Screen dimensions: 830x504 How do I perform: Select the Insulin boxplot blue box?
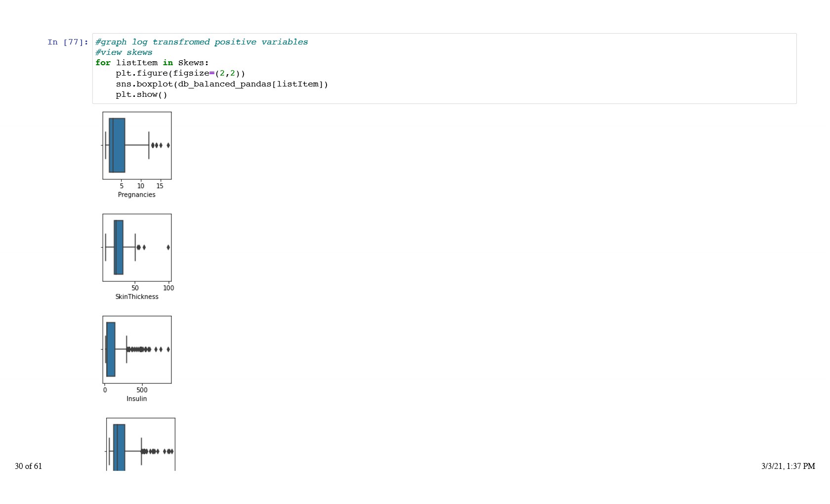click(x=111, y=349)
